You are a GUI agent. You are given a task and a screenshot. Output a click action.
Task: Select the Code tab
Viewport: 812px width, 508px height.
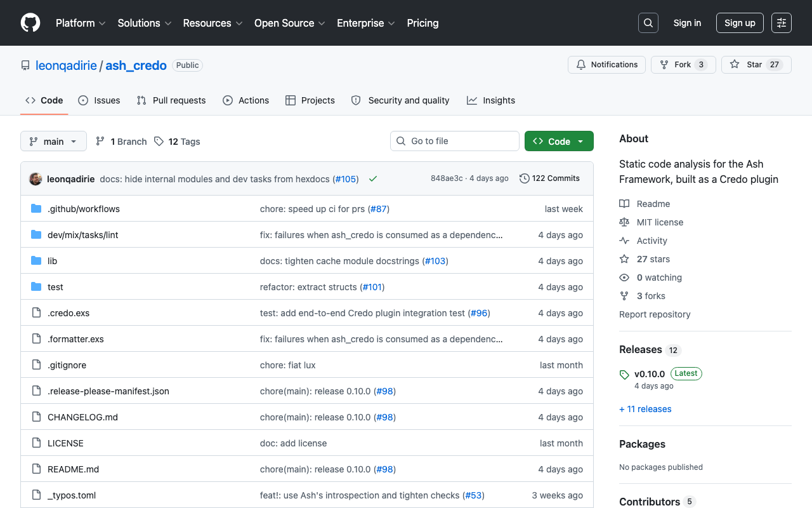coord(44,100)
